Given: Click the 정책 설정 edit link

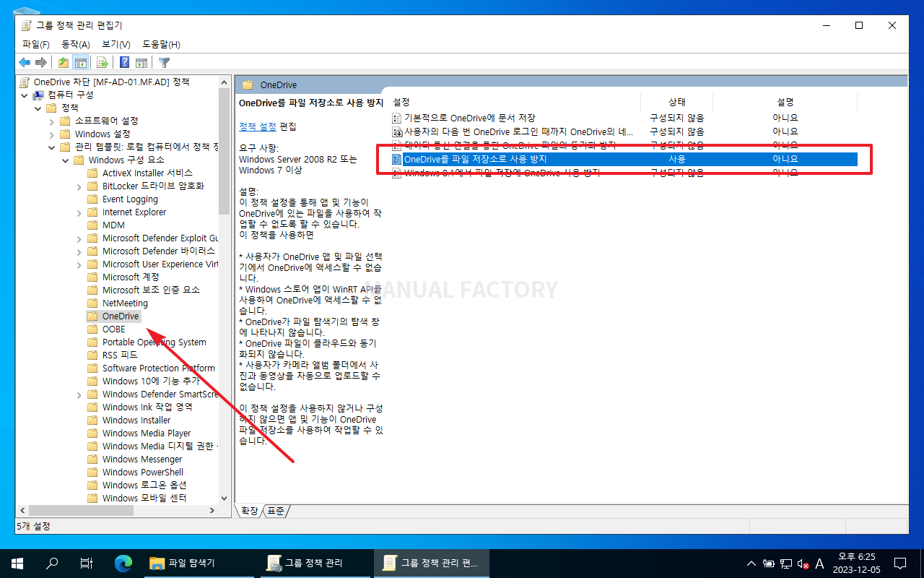Looking at the screenshot, I should click(x=258, y=126).
